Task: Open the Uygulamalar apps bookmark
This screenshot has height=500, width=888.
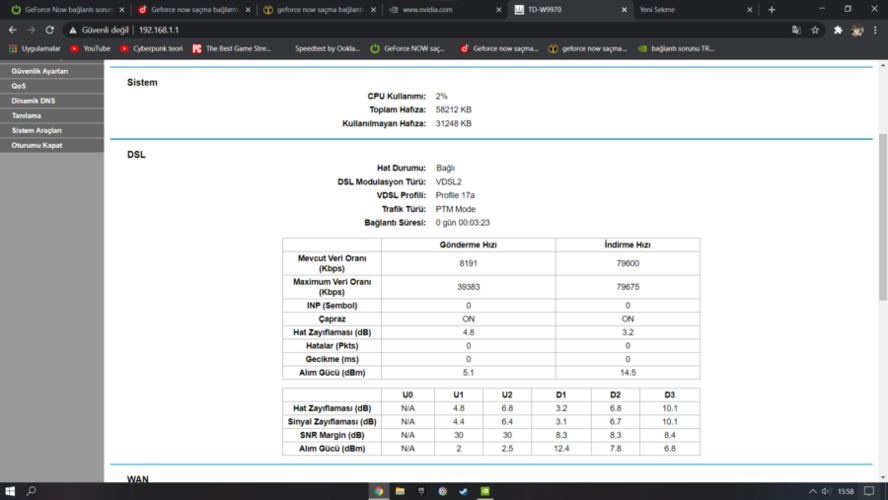Action: tap(35, 49)
